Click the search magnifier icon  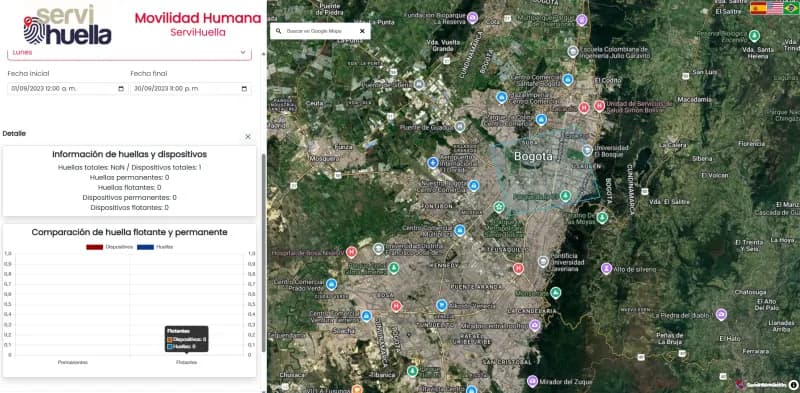click(278, 31)
